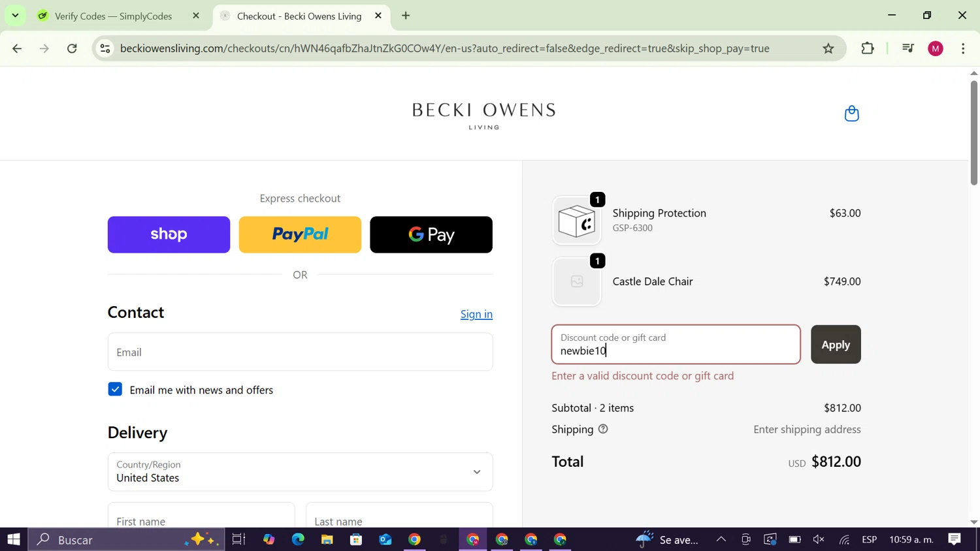
Task: Open the Wi-Fi network icon
Action: (844, 539)
